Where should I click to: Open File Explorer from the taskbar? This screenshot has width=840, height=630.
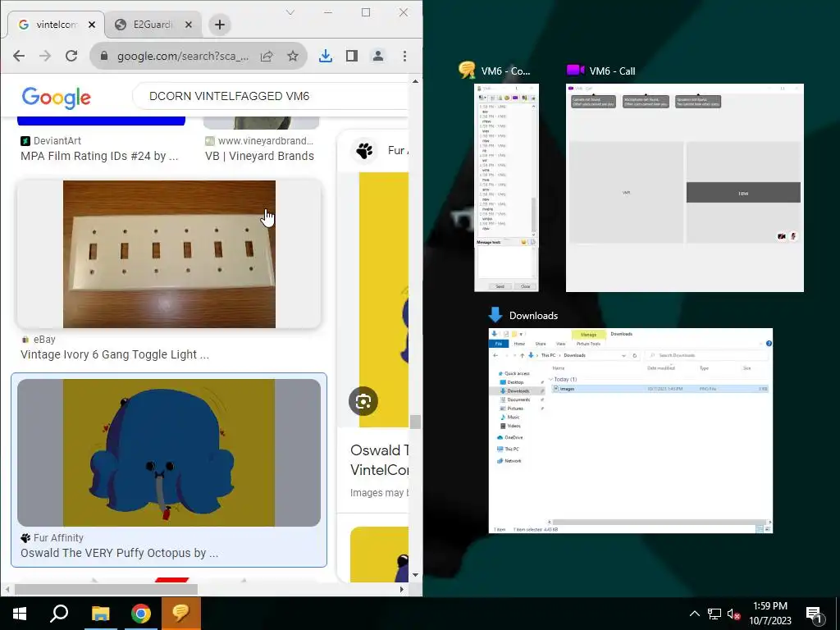[100, 614]
